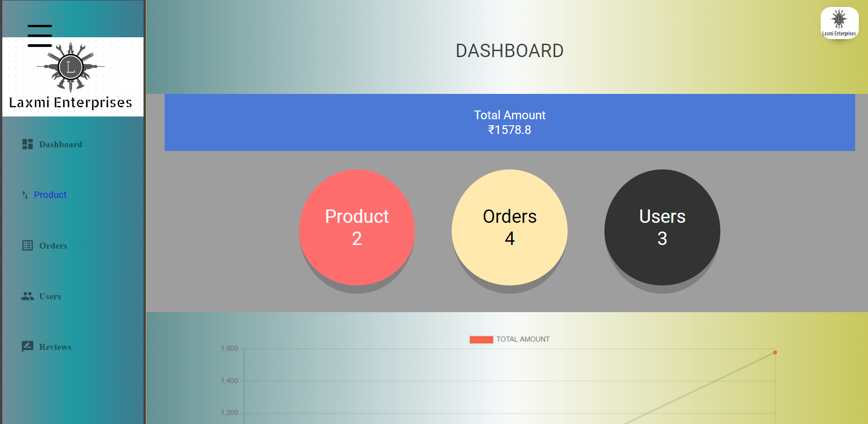Open the profile logo in the top-right corner
Screen dimensions: 868x424
point(839,23)
